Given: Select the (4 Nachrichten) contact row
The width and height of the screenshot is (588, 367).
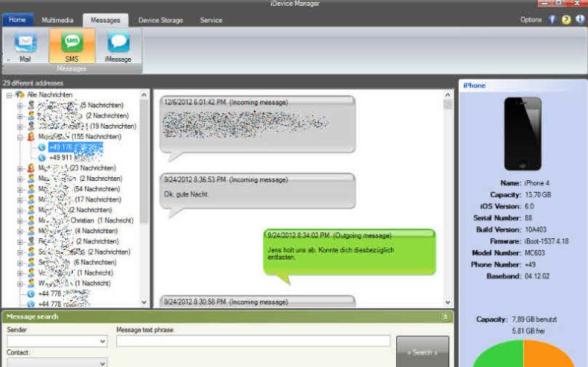Looking at the screenshot, I should click(x=78, y=231).
